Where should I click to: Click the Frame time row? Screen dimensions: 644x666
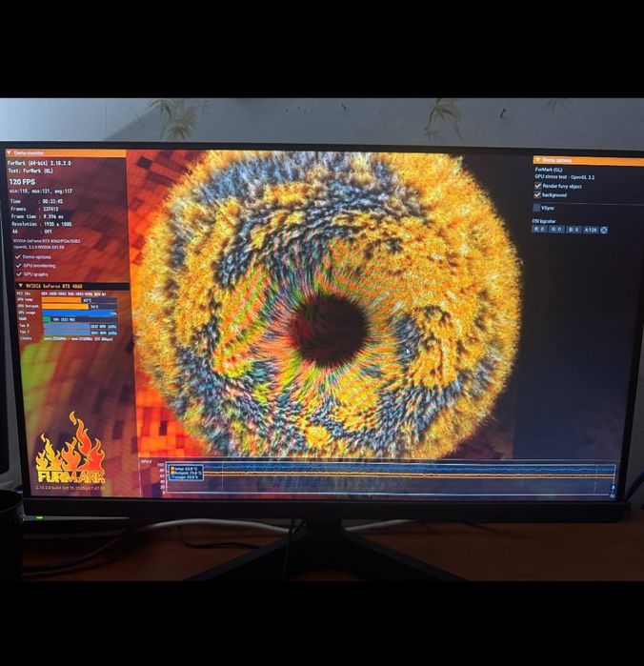click(x=37, y=216)
